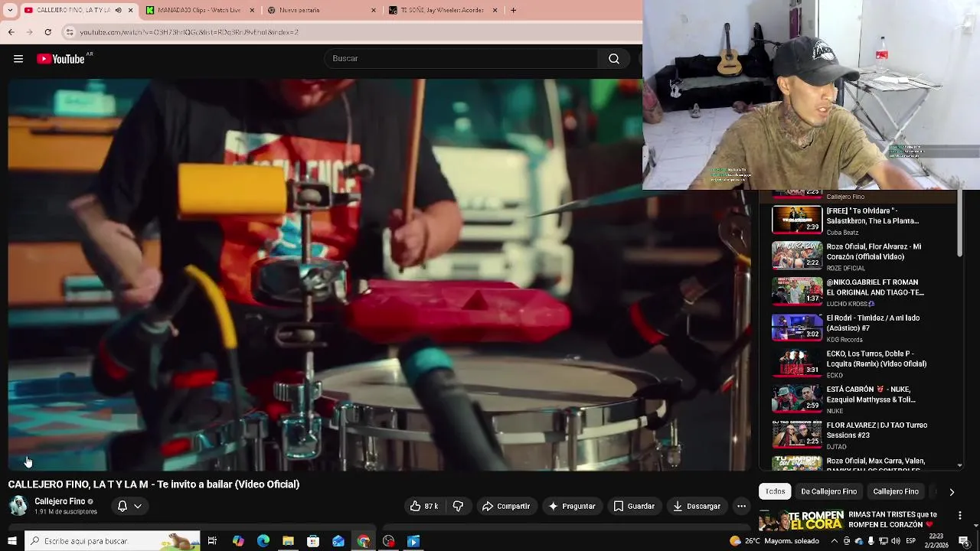Open site information icon in address bar
This screenshot has width=980, height=551.
(70, 32)
